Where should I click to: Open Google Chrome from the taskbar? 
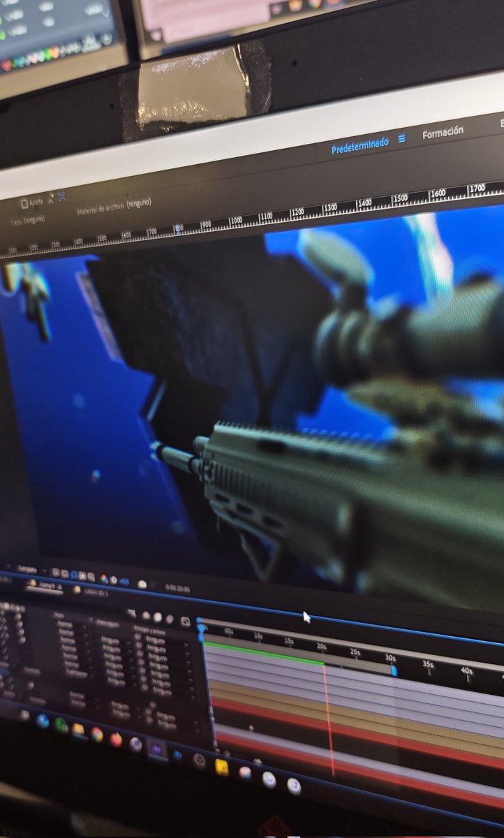point(96,734)
